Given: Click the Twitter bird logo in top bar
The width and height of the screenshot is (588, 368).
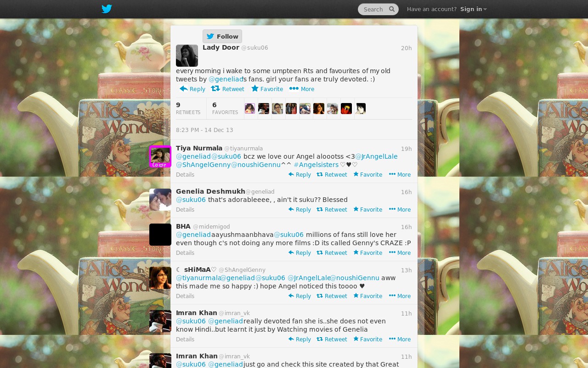Looking at the screenshot, I should (x=107, y=9).
